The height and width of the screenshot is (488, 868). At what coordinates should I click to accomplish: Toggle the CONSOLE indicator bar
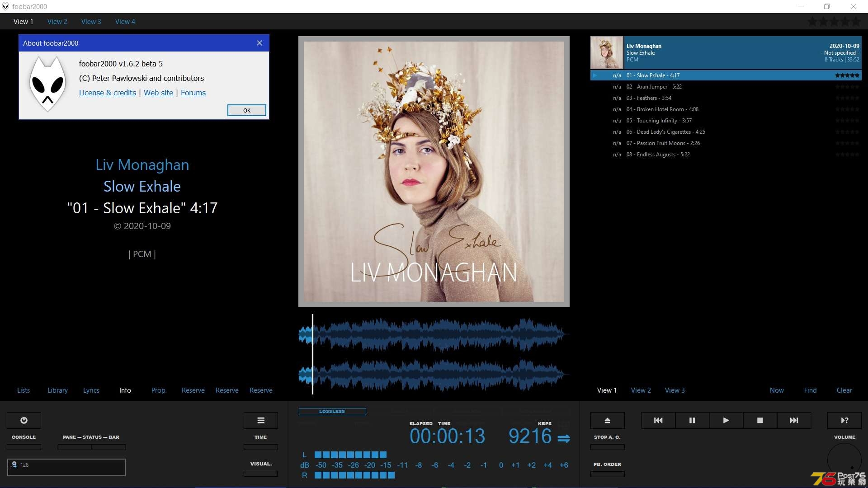coord(24,447)
